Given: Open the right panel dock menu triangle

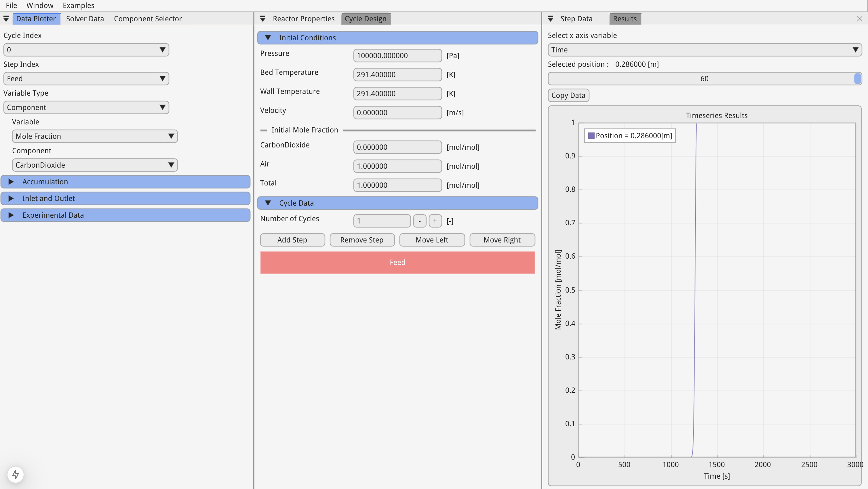Looking at the screenshot, I should tap(551, 19).
